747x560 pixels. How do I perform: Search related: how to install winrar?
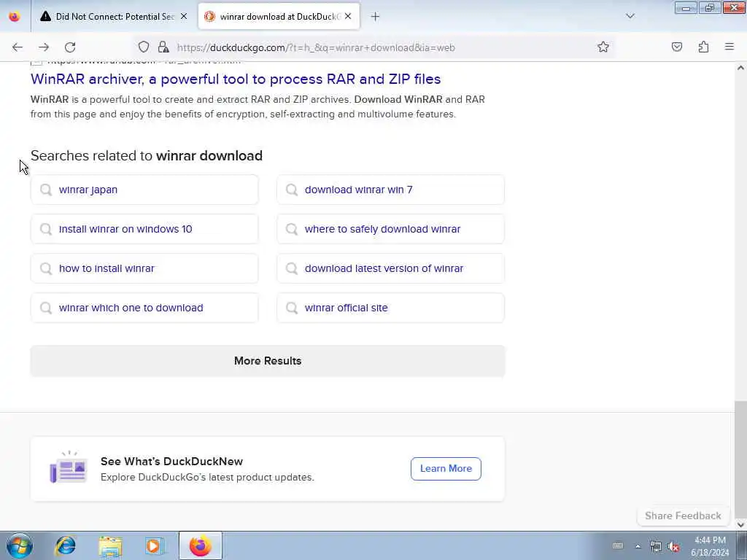coord(144,268)
